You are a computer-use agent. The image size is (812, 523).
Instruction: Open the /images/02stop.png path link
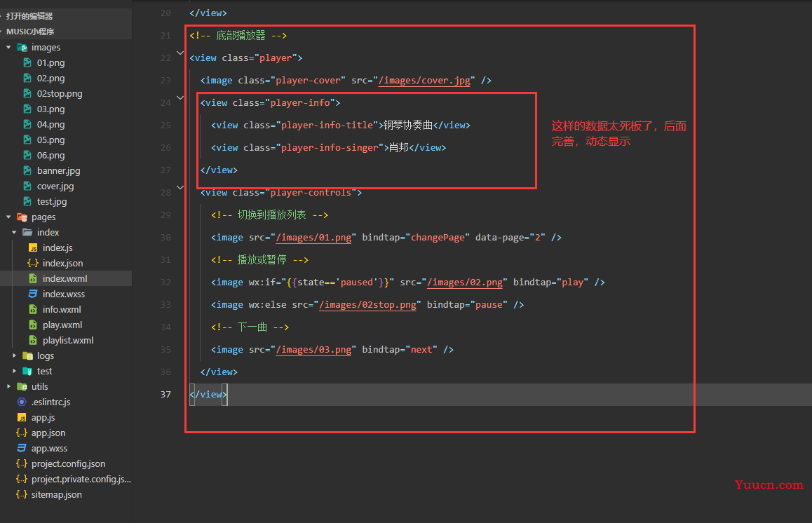pos(367,305)
